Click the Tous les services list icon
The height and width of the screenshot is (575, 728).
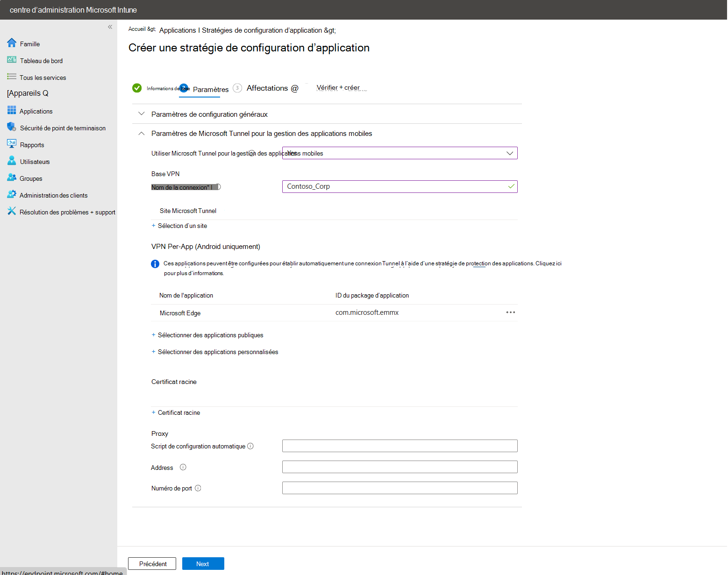click(12, 77)
